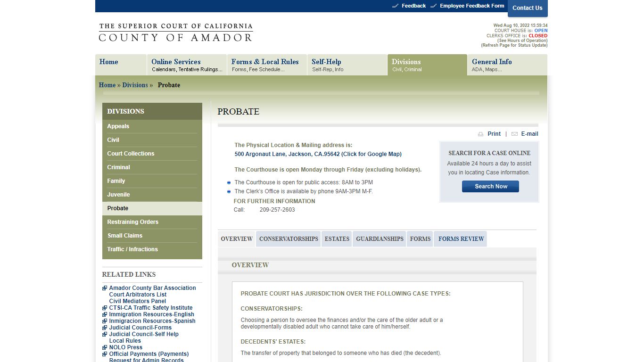The width and height of the screenshot is (644, 362).
Task: Click See Hours of Operation link
Action: pyautogui.click(x=522, y=41)
